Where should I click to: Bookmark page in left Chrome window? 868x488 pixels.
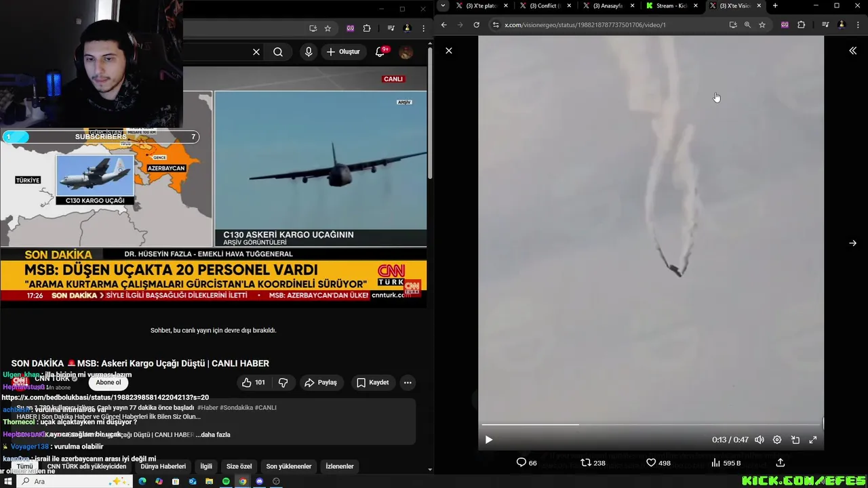[328, 28]
